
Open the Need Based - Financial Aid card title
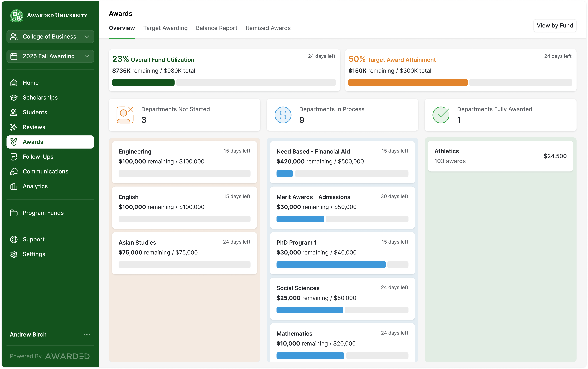pyautogui.click(x=313, y=152)
